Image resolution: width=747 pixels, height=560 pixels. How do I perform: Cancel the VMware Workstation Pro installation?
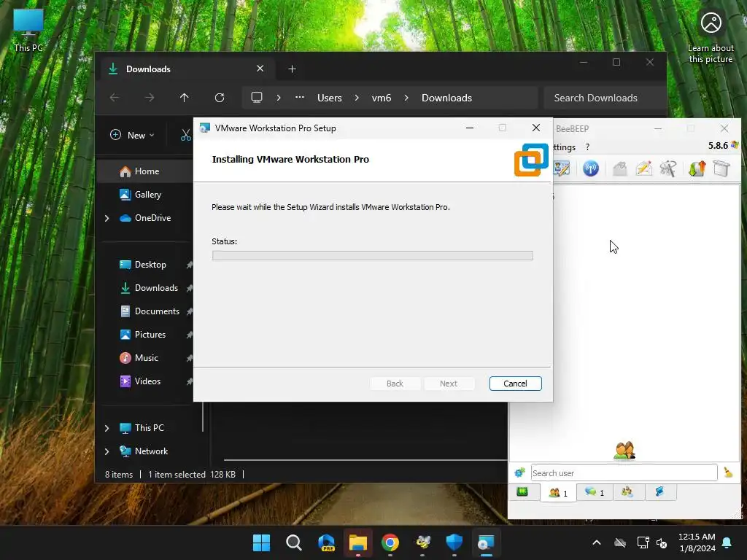click(515, 384)
